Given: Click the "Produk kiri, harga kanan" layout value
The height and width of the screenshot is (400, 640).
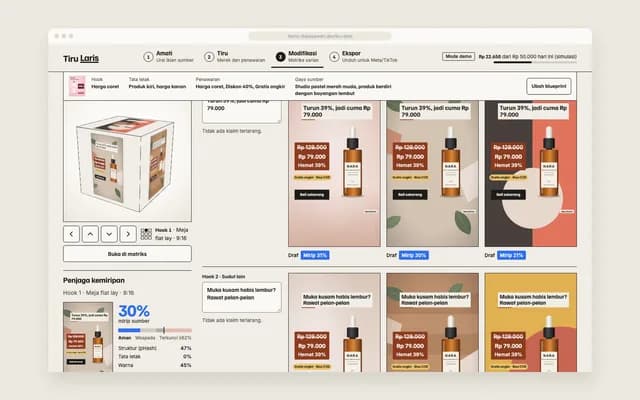Looking at the screenshot, I should (157, 87).
